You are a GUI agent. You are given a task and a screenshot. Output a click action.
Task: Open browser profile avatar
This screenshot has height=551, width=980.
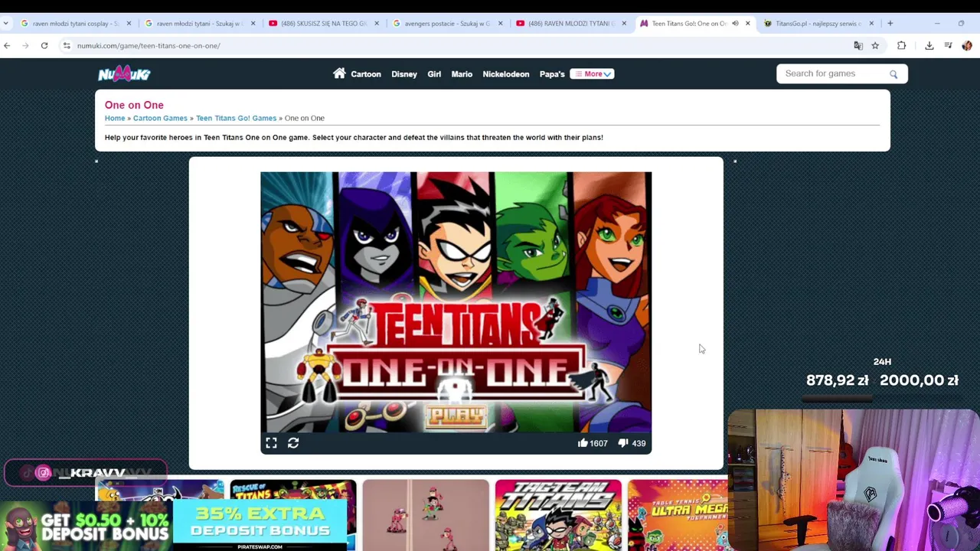tap(967, 46)
